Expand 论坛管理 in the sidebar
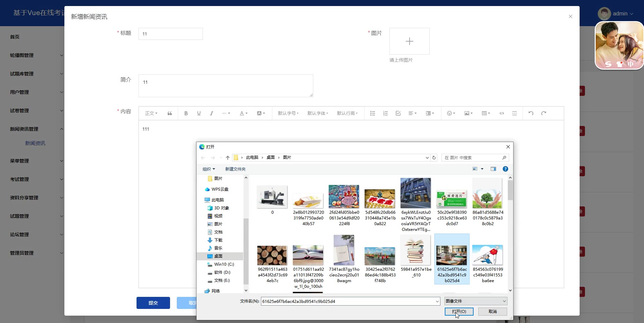This screenshot has width=644, height=323. [x=36, y=235]
